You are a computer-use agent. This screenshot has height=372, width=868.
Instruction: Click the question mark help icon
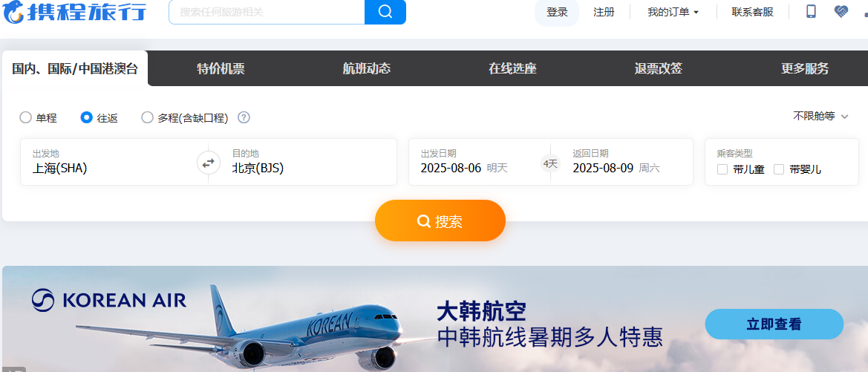tap(244, 117)
